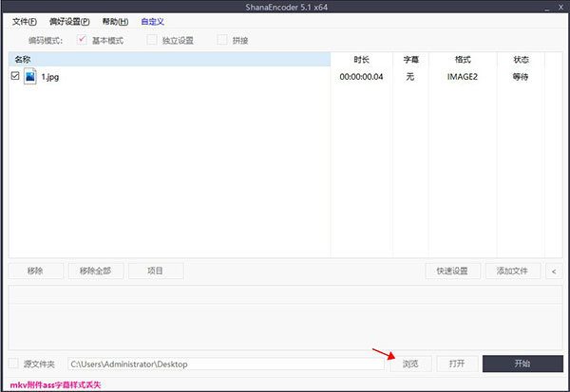The height and width of the screenshot is (392, 570).
Task: Click the mkv附件ass字幕样式丢失 preset text
Action: click(x=55, y=385)
